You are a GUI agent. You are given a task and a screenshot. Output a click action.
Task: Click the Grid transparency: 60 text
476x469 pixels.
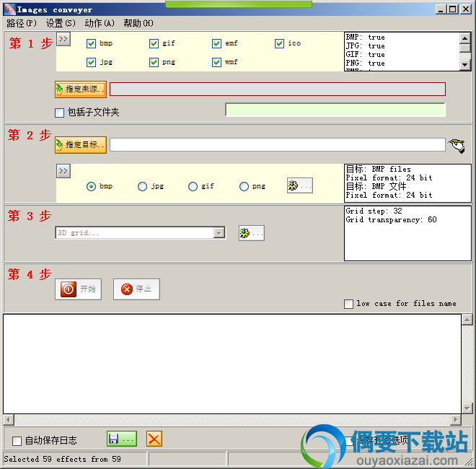click(391, 219)
